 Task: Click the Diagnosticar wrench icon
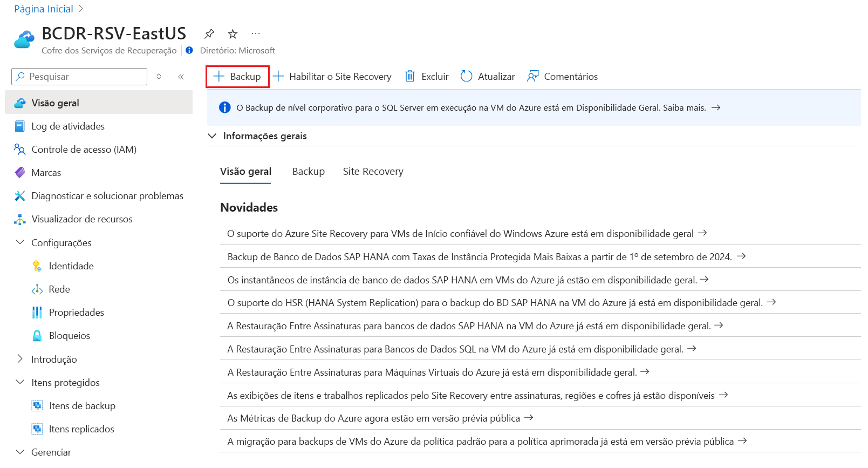pyautogui.click(x=20, y=196)
